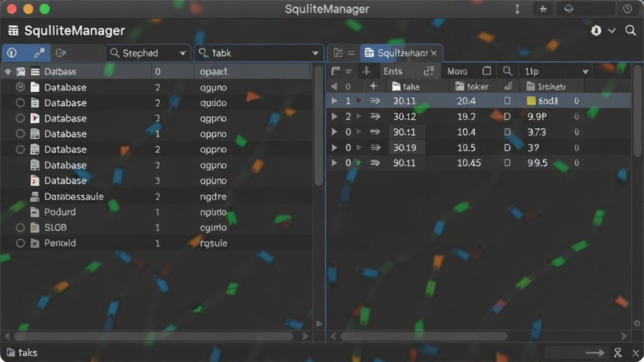The height and width of the screenshot is (362, 644).
Task: Click the star icon in title bar
Action: click(543, 9)
